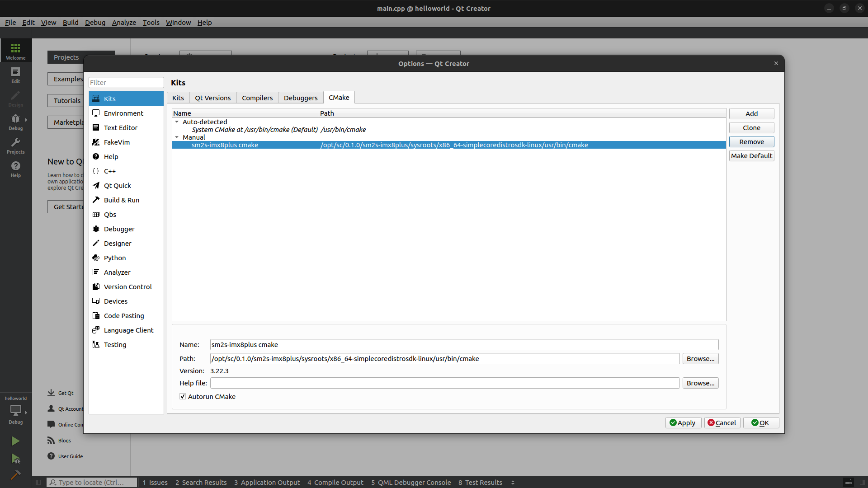Collapse the Manual tree group
868x488 pixels.
(177, 137)
